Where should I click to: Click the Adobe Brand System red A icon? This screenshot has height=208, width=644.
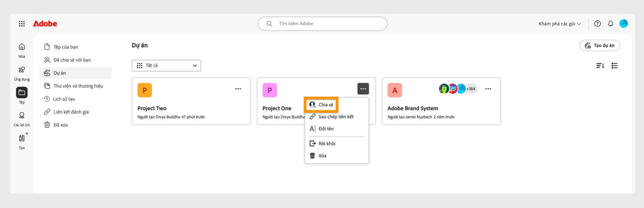click(x=395, y=90)
